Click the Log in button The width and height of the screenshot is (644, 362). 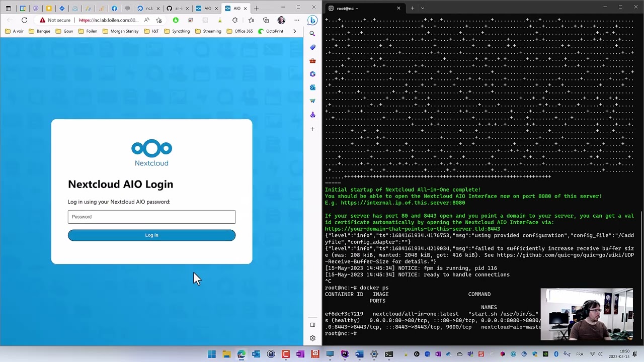tap(151, 235)
